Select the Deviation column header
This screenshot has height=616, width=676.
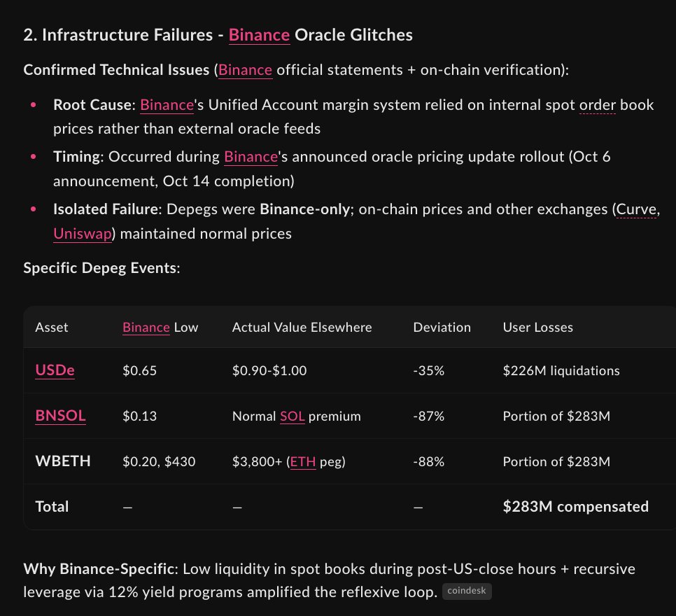point(442,328)
